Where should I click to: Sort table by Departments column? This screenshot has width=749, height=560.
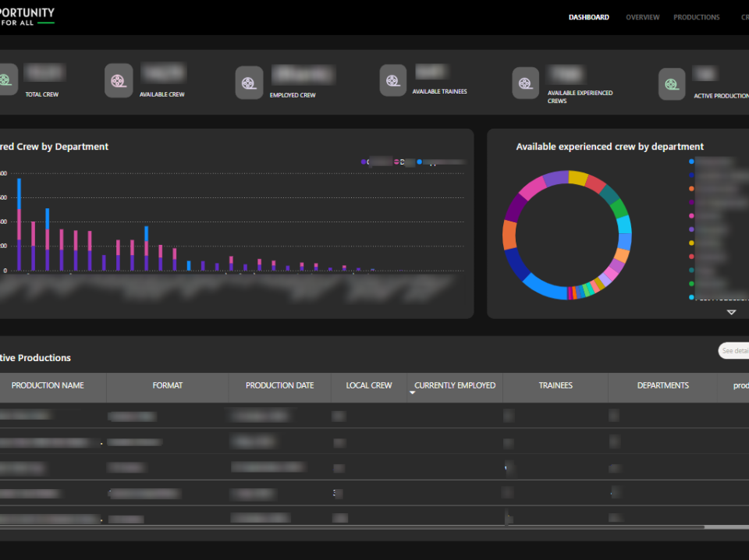(x=663, y=385)
